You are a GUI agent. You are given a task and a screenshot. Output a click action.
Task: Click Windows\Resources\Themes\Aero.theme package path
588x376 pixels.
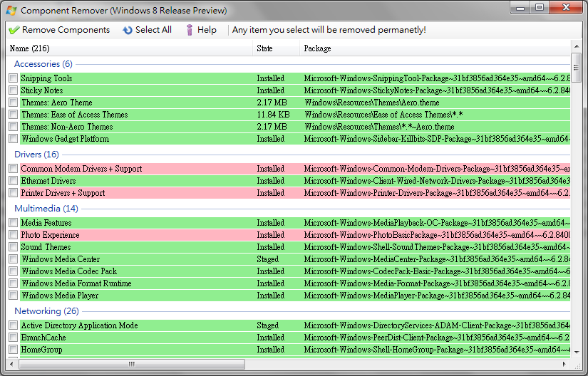point(372,103)
